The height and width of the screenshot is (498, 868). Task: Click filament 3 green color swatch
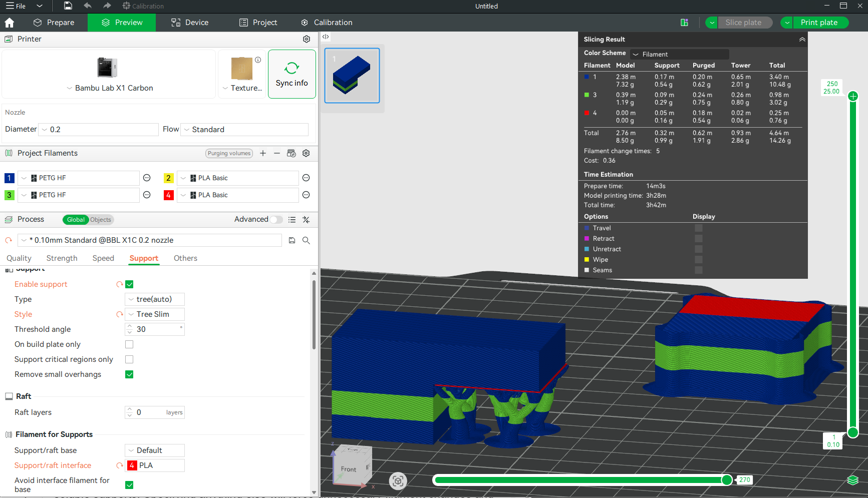pyautogui.click(x=10, y=195)
